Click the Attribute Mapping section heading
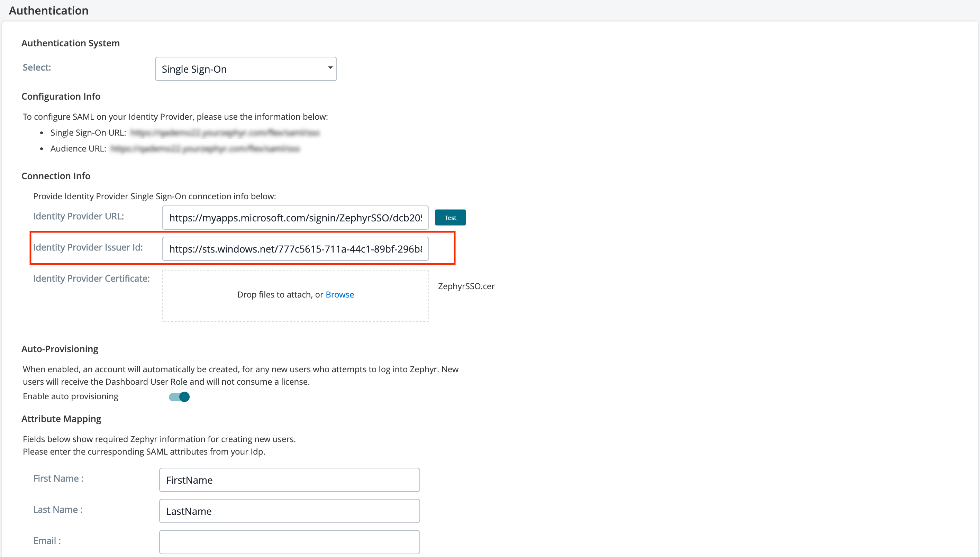Viewport: 980px width, 557px height. (61, 419)
